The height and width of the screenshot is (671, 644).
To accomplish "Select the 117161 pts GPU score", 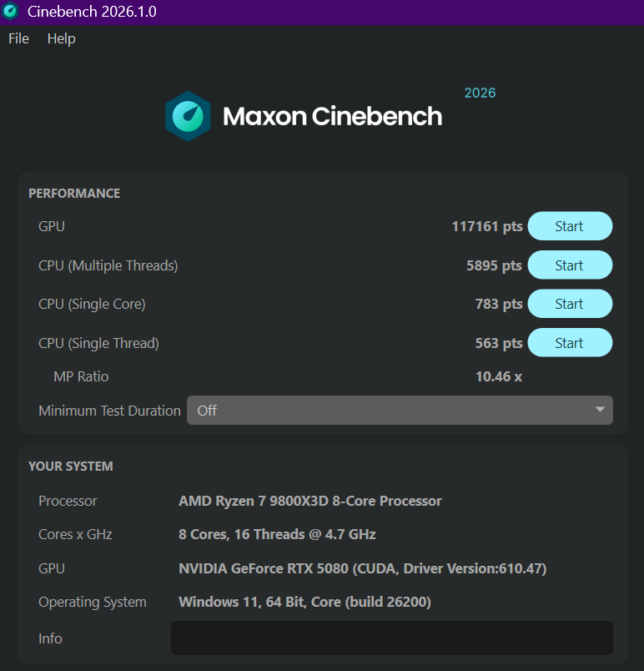I will [487, 226].
